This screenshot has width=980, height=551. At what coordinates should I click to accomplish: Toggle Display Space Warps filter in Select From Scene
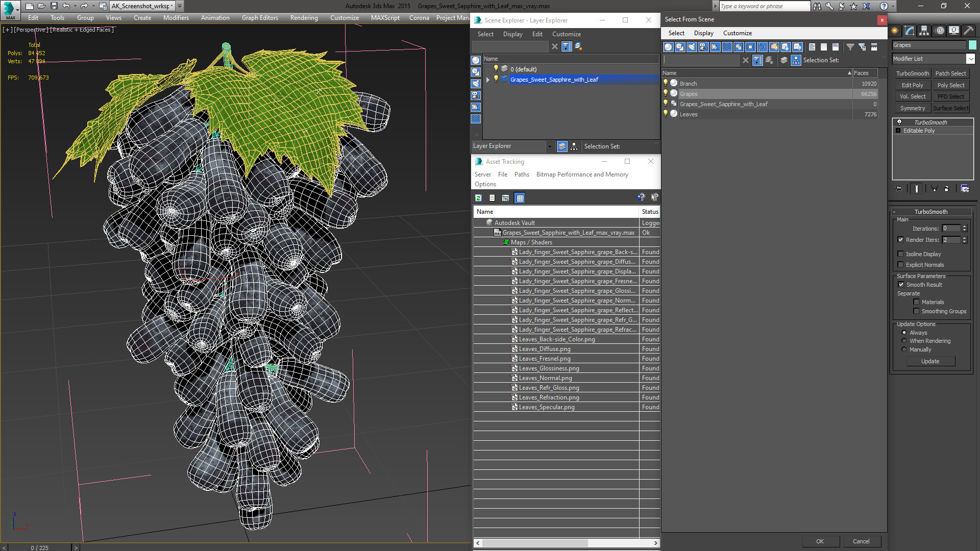[727, 47]
